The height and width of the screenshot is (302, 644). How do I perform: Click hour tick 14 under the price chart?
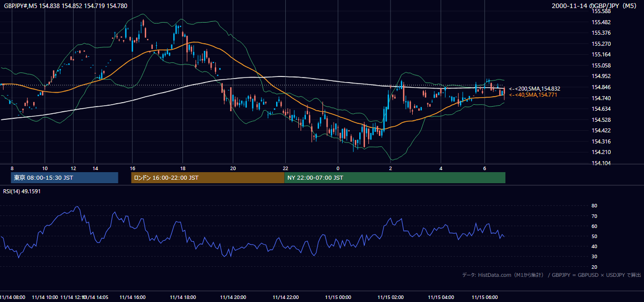95,168
